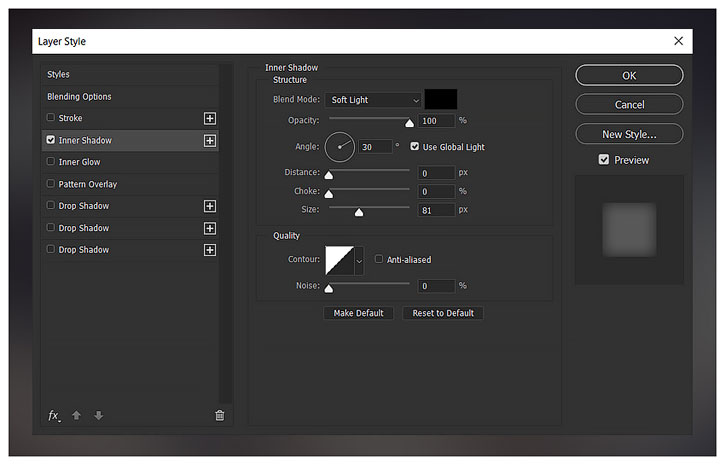
Task: Click the angle dial control
Action: click(x=340, y=147)
